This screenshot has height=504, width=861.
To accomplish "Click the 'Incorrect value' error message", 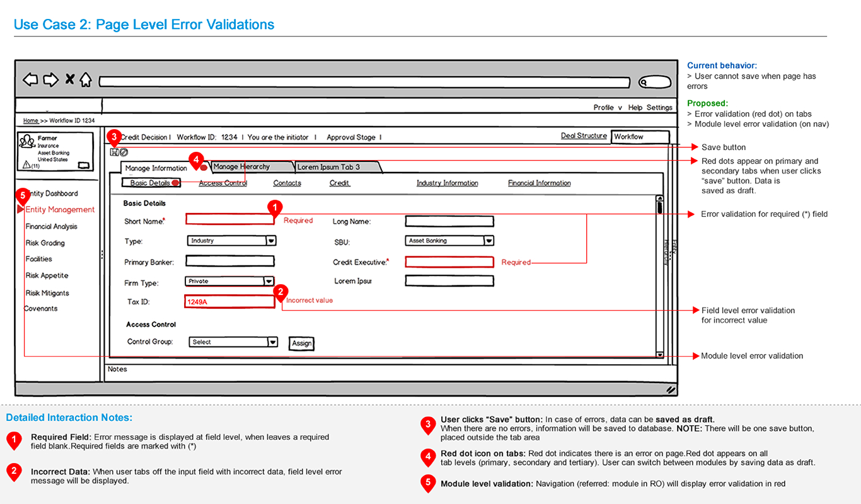I will pos(309,301).
